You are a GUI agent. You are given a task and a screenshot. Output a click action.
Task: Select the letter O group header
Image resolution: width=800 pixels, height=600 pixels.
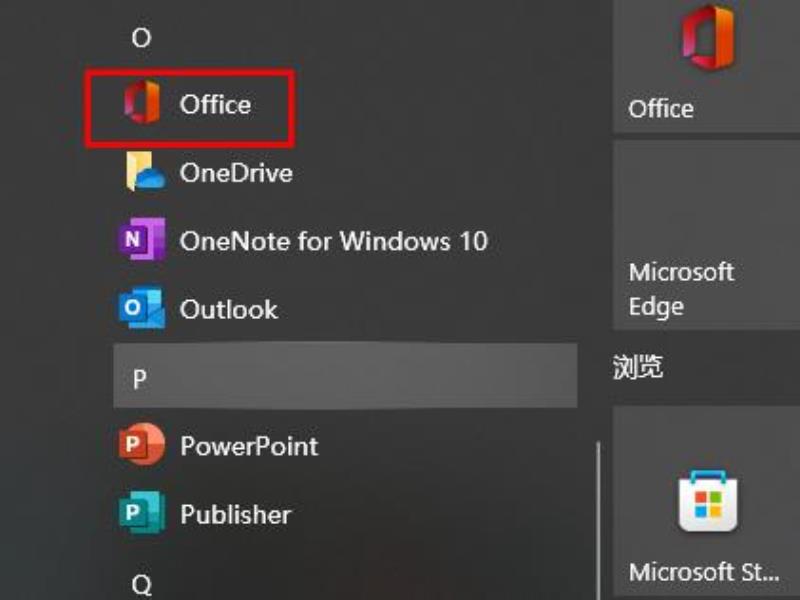coord(141,37)
